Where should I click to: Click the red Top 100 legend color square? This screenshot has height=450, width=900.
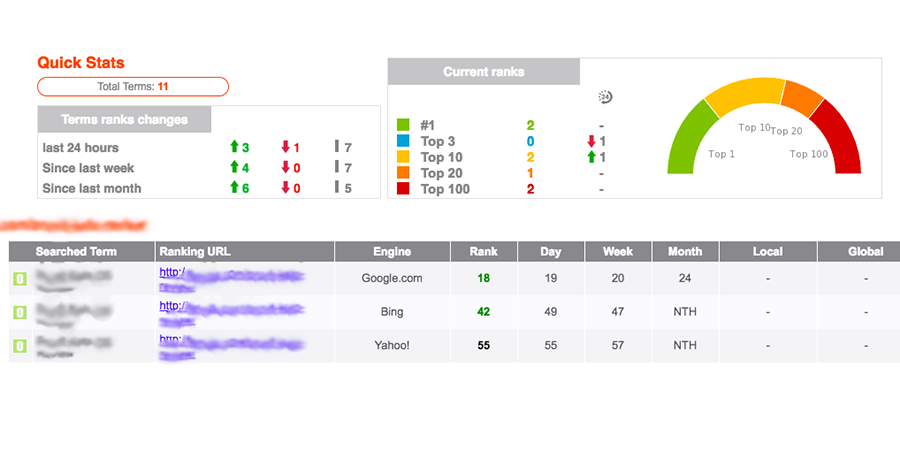point(403,189)
